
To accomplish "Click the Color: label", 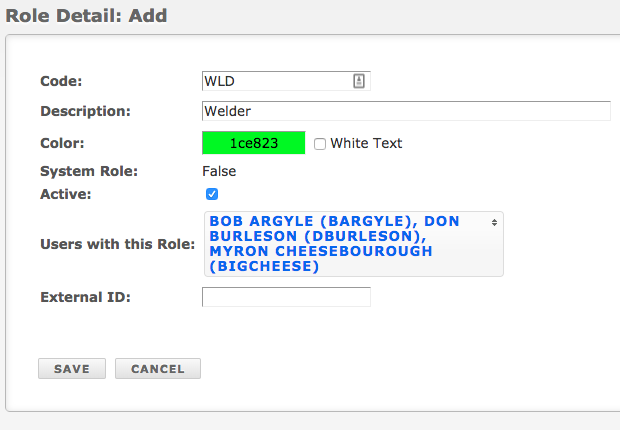I will [62, 143].
